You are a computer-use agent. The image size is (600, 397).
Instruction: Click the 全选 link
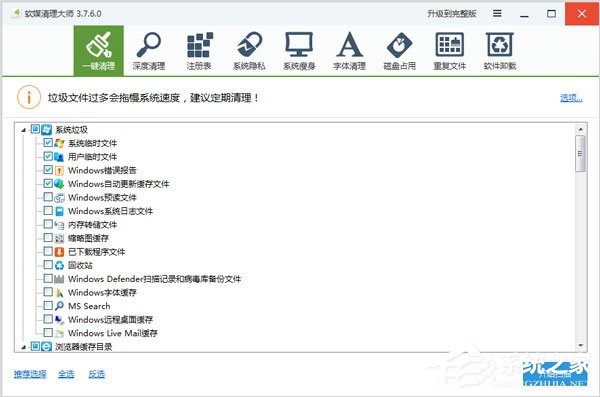[x=66, y=374]
